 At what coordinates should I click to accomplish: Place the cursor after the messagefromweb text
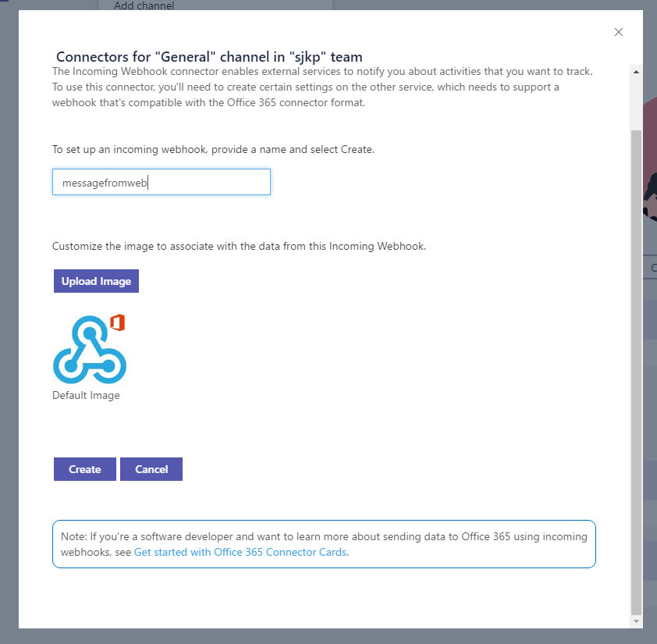[148, 182]
